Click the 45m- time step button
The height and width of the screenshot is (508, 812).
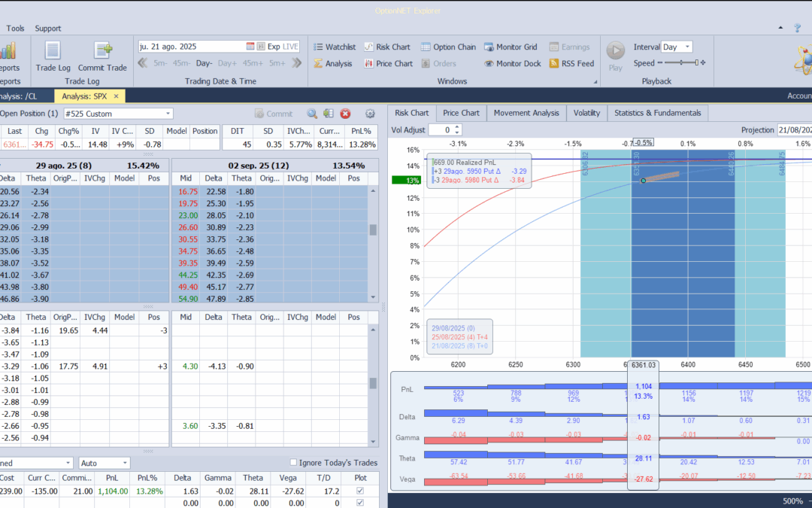[181, 63]
